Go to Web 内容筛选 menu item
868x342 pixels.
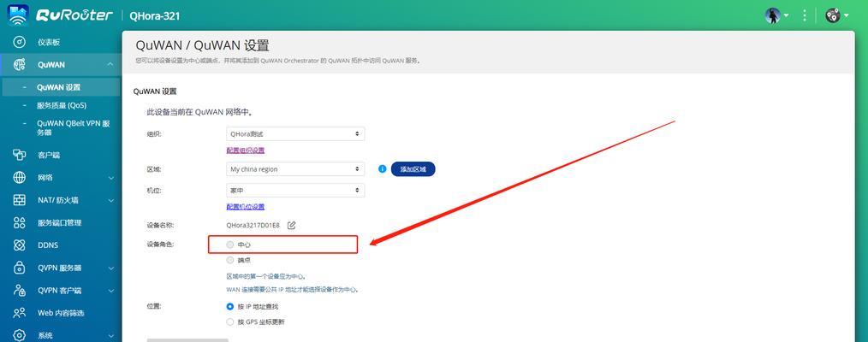point(60,313)
